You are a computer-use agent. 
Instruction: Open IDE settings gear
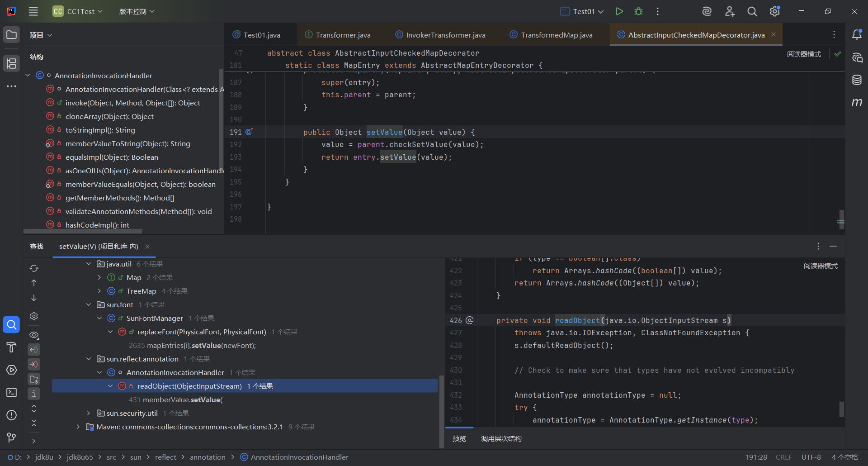click(x=775, y=11)
